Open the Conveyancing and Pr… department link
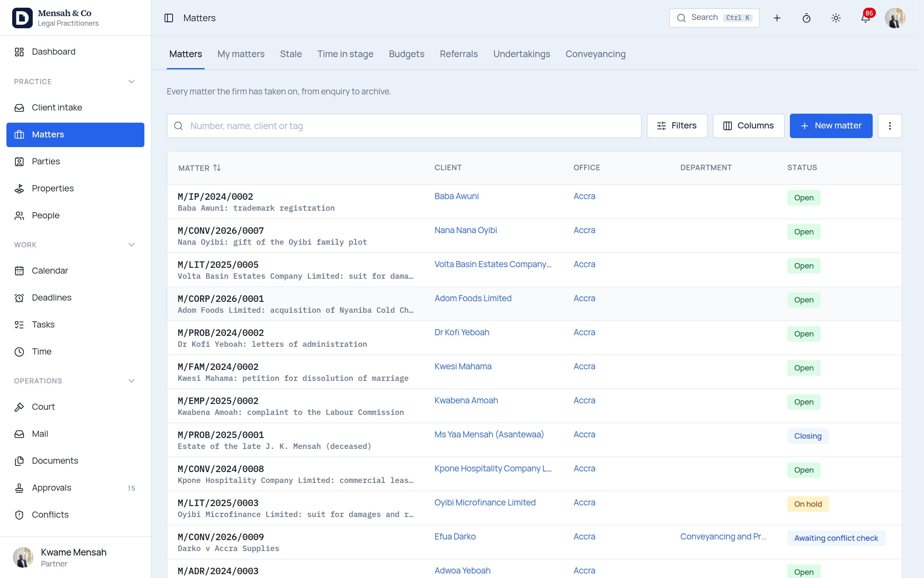 pyautogui.click(x=723, y=536)
